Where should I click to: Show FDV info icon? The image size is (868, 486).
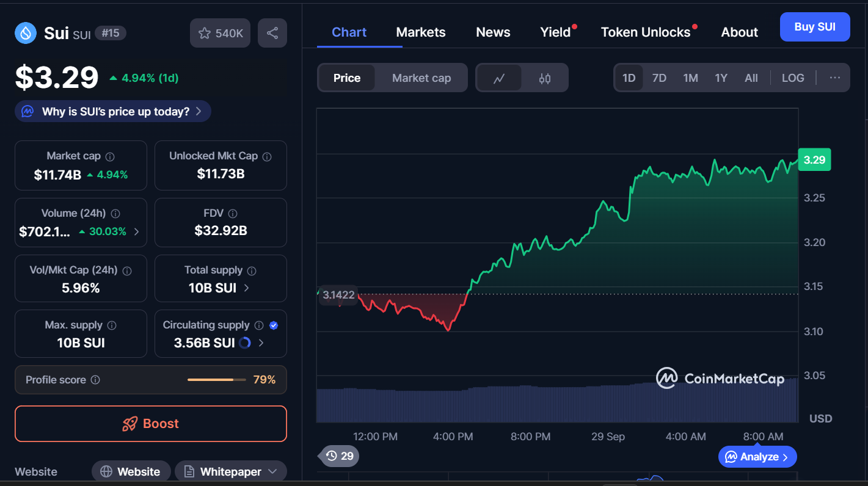coord(232,214)
